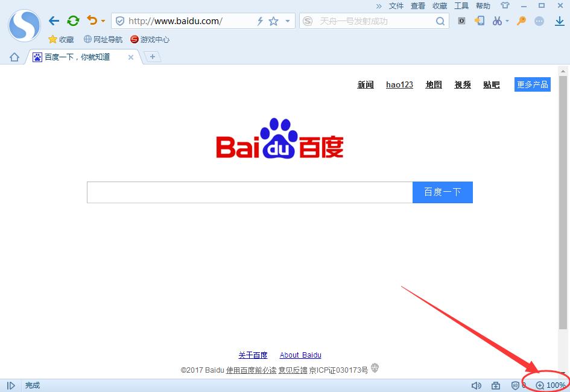Screen dimensions: 570x392
Task: Mute the page sound via speaker icon
Action: tap(476, 385)
